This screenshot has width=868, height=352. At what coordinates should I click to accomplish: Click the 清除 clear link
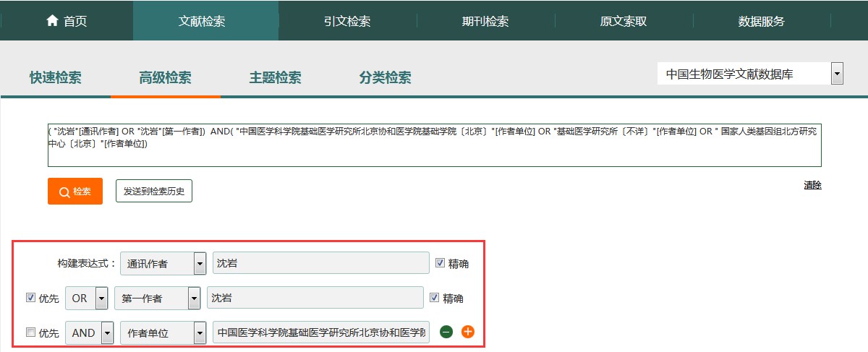[x=812, y=185]
